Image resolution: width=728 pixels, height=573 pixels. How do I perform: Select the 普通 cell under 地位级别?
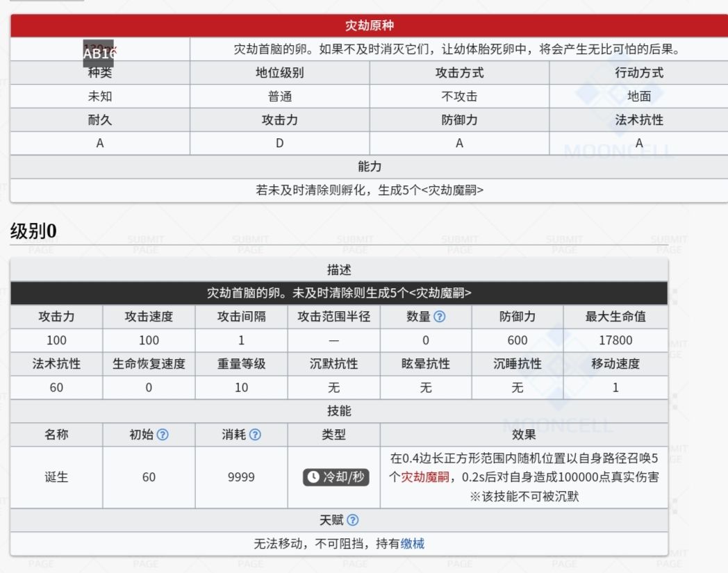279,97
